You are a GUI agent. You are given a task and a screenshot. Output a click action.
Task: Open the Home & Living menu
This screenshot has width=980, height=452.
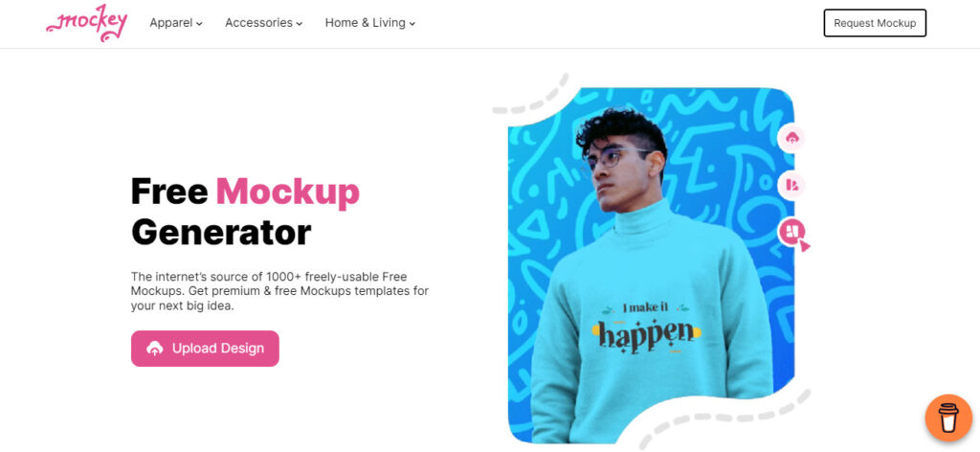coord(370,23)
